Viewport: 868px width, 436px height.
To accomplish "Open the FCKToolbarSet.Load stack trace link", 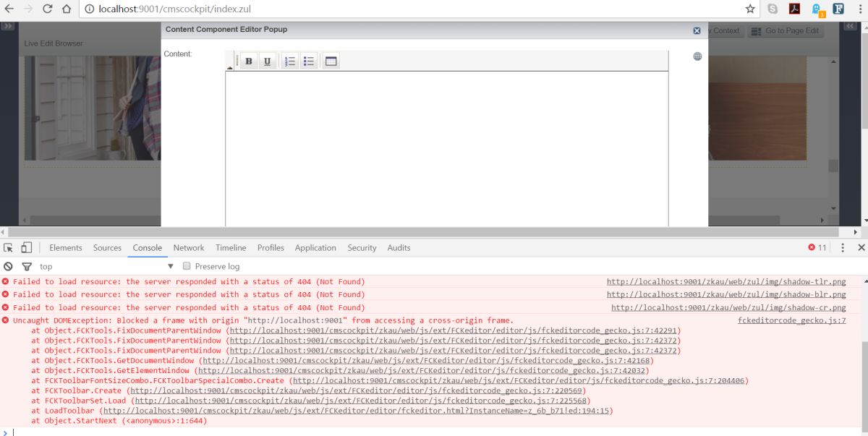I will click(x=360, y=401).
